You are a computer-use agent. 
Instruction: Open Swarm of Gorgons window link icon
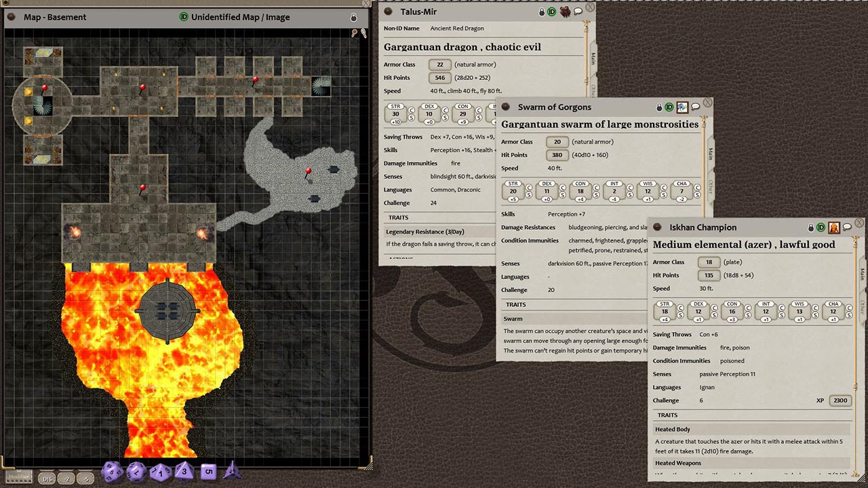[505, 107]
